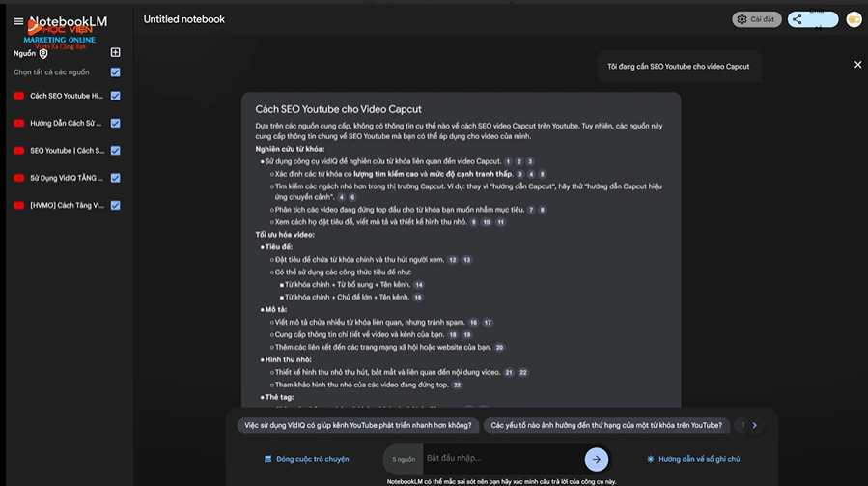Image resolution: width=868 pixels, height=486 pixels.
Task: Open the hamburger menu next to NotebookLM
Action: (18, 21)
